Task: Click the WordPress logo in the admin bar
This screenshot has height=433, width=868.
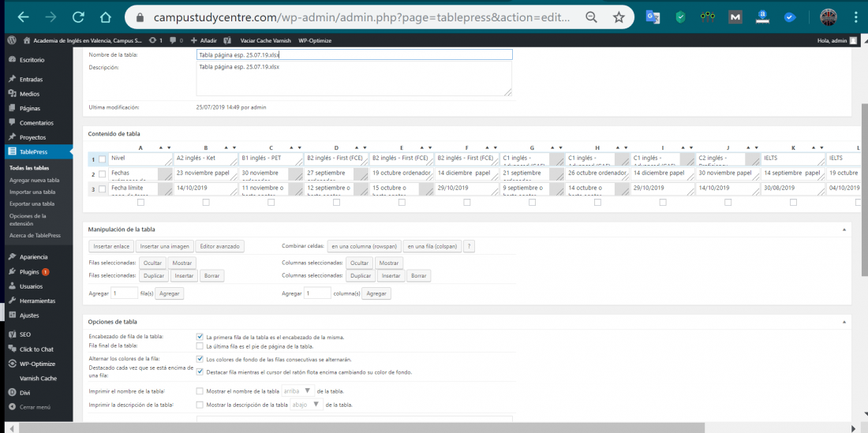Action: [x=12, y=40]
